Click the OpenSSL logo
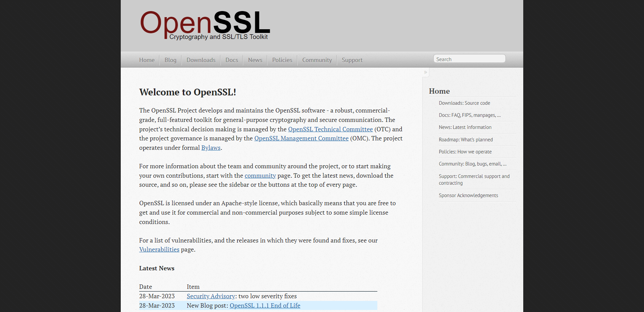Viewport: 644px width, 312px height. tap(205, 25)
